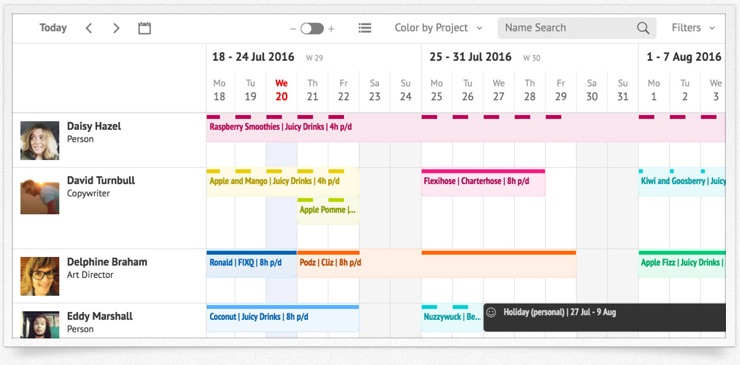Select Daisy Hazel's profile photo

[40, 140]
